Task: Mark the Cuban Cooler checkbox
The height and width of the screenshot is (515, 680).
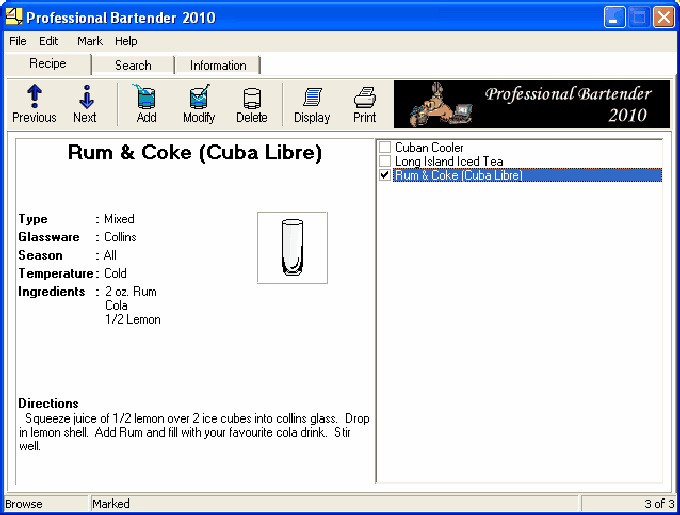Action: 385,147
